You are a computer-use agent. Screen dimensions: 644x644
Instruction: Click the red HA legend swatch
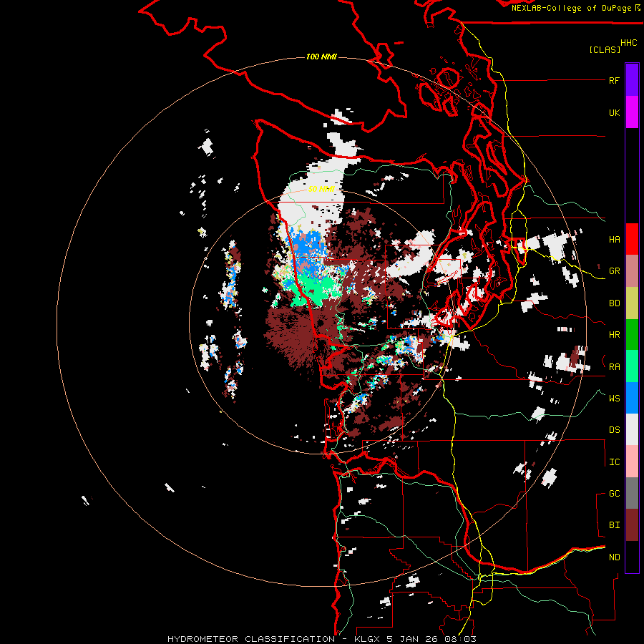coord(632,239)
